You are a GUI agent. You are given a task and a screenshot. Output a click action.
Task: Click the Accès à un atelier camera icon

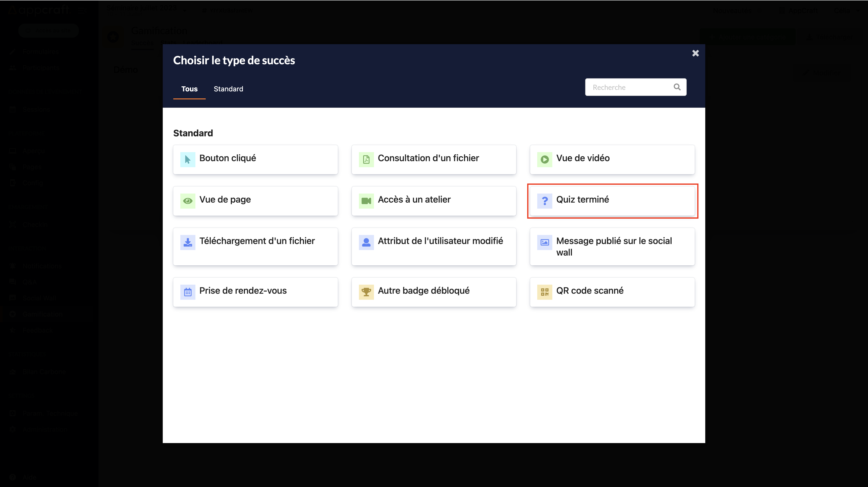click(366, 201)
